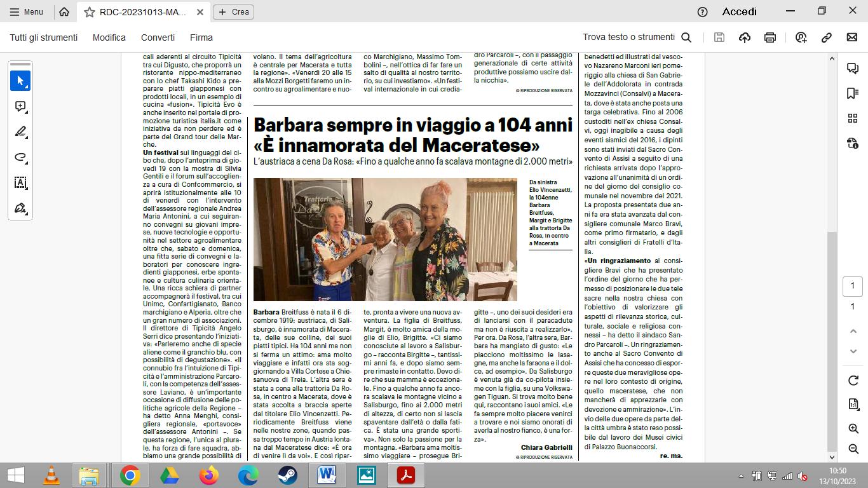Open Firefox from the taskbar
868x488 pixels.
click(208, 475)
